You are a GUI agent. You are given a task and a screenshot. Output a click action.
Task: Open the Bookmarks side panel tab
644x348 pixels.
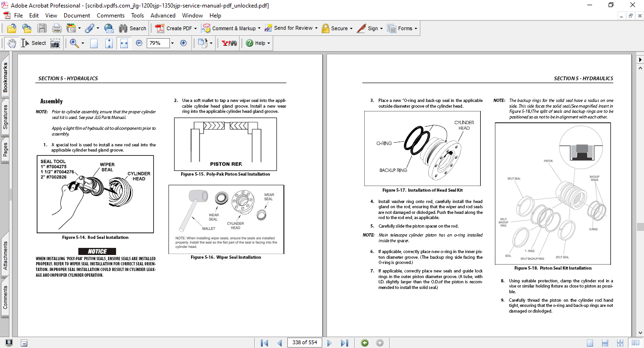[x=5, y=77]
